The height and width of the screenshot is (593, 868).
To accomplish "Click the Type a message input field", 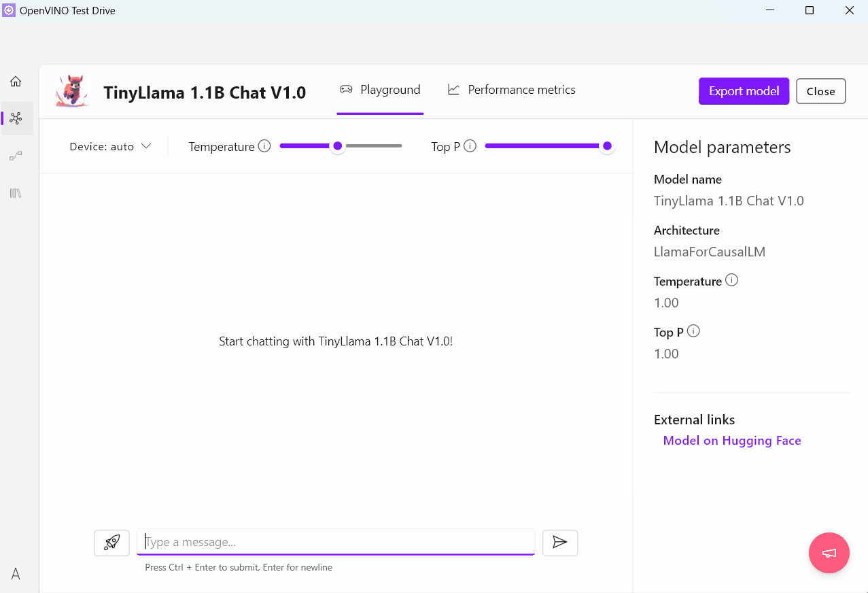I will tap(336, 542).
